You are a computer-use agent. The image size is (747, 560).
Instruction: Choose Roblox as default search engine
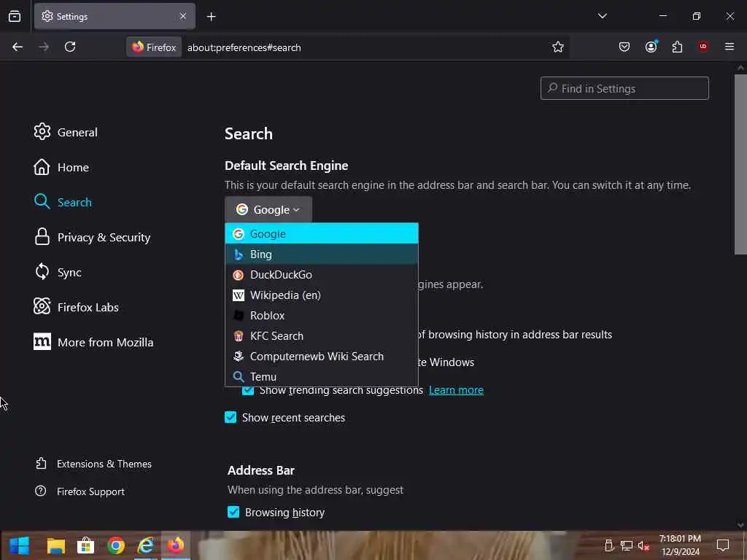[x=322, y=315]
